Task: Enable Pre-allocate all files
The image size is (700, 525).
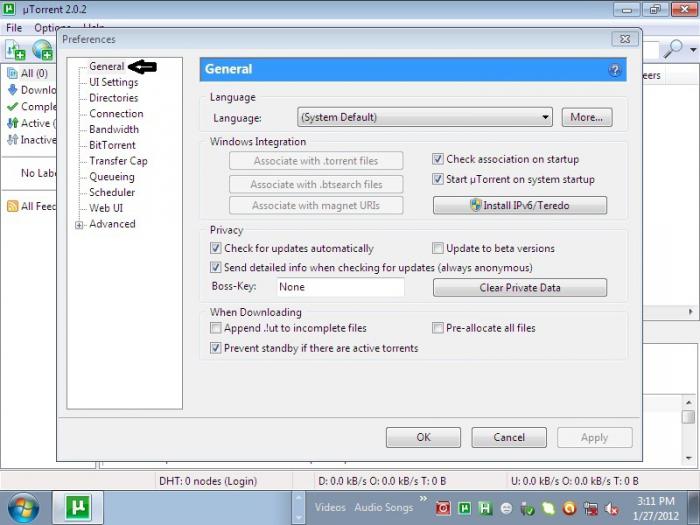Action: 438,328
